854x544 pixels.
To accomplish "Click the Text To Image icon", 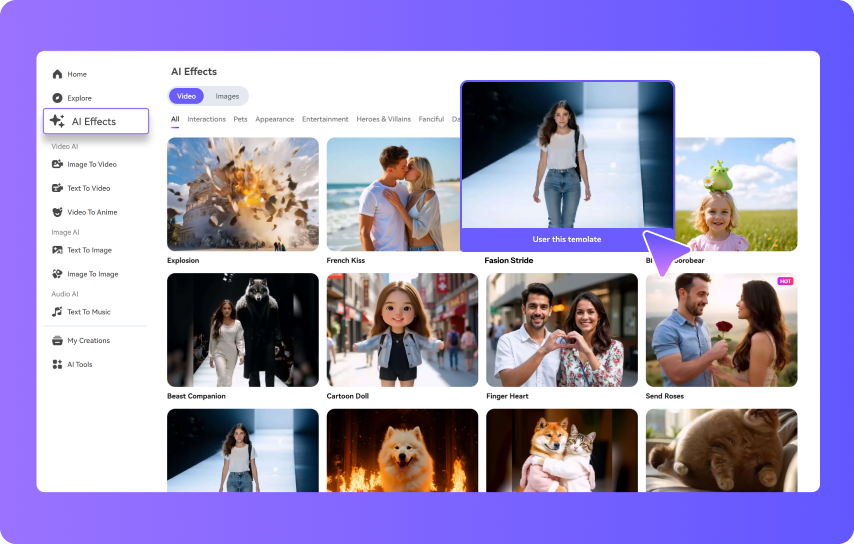I will 57,250.
